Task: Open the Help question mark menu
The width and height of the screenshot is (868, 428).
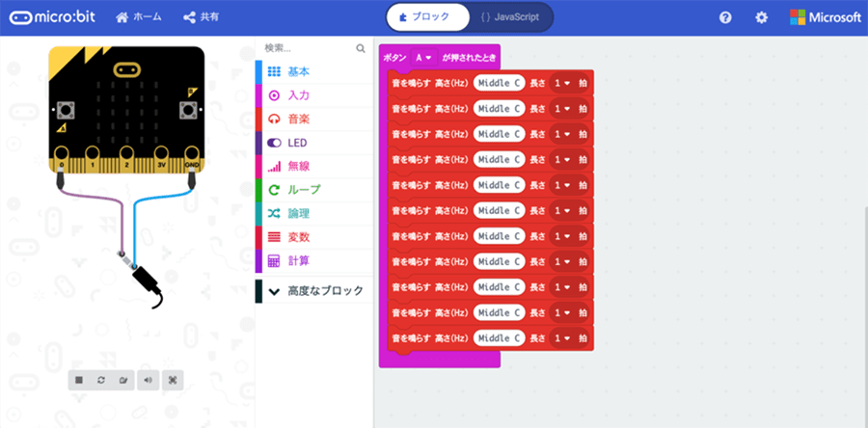Action: 725,17
